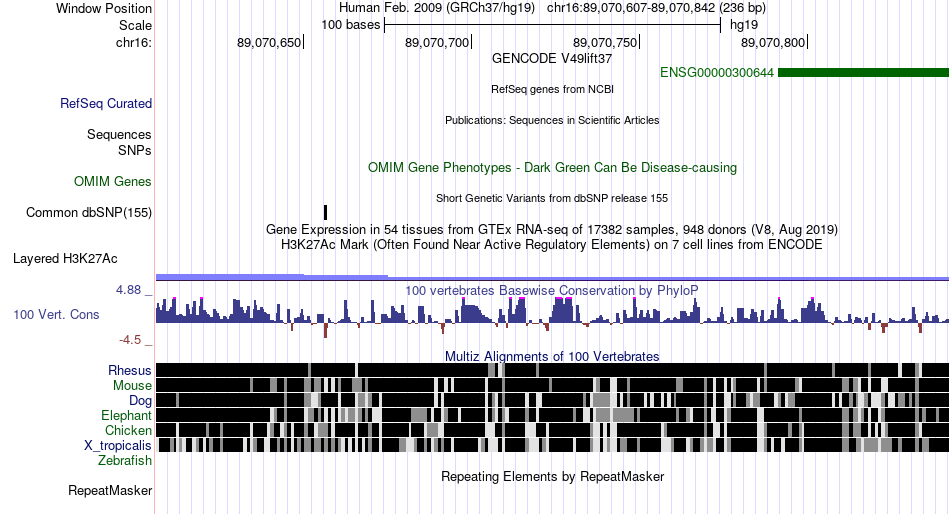Click the SNPs track label

[135, 150]
